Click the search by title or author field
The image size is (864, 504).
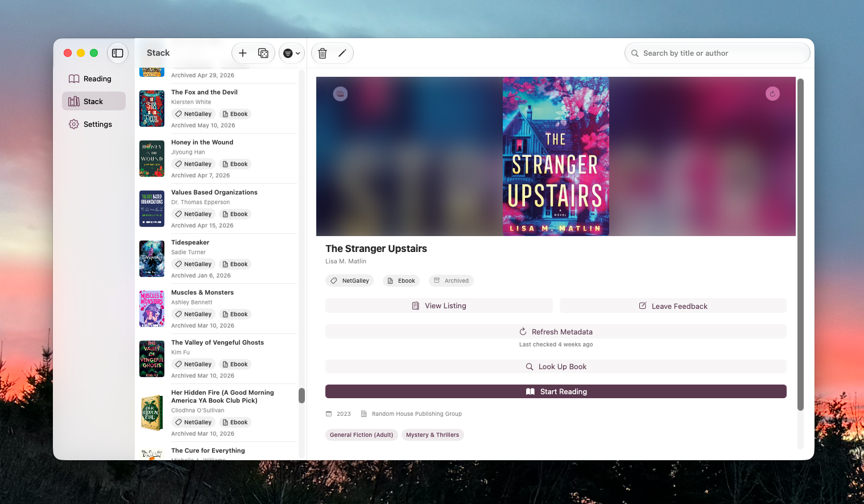point(717,53)
